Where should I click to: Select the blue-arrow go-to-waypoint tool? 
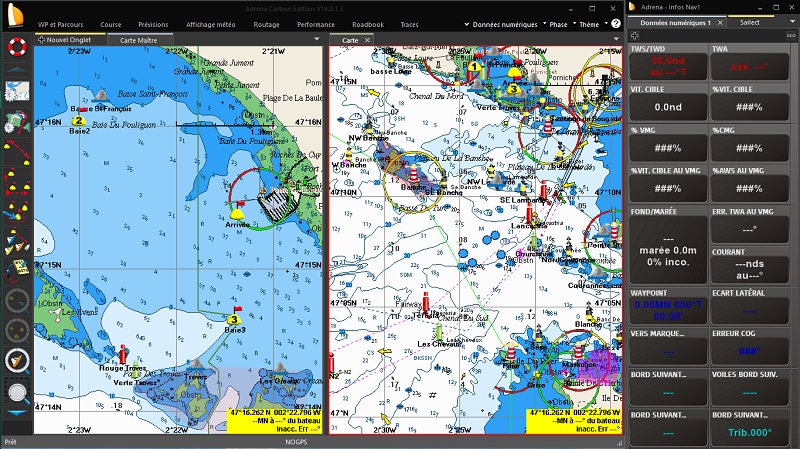coord(17,211)
